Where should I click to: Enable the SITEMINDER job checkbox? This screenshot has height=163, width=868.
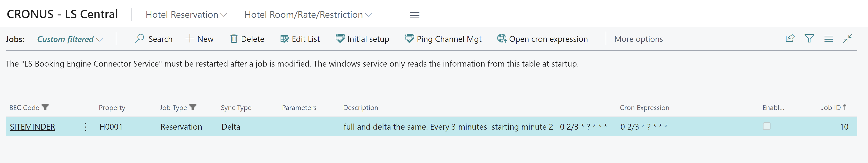pos(766,126)
